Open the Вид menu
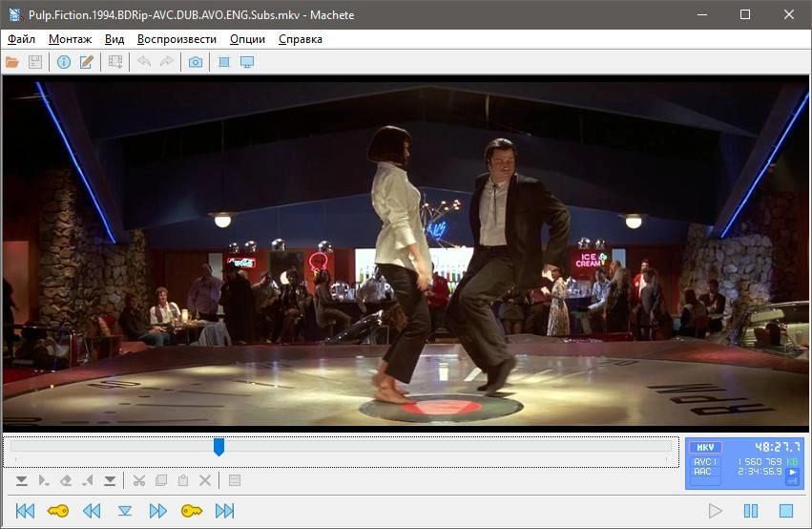Screen dimensions: 812x529 pyautogui.click(x=115, y=39)
